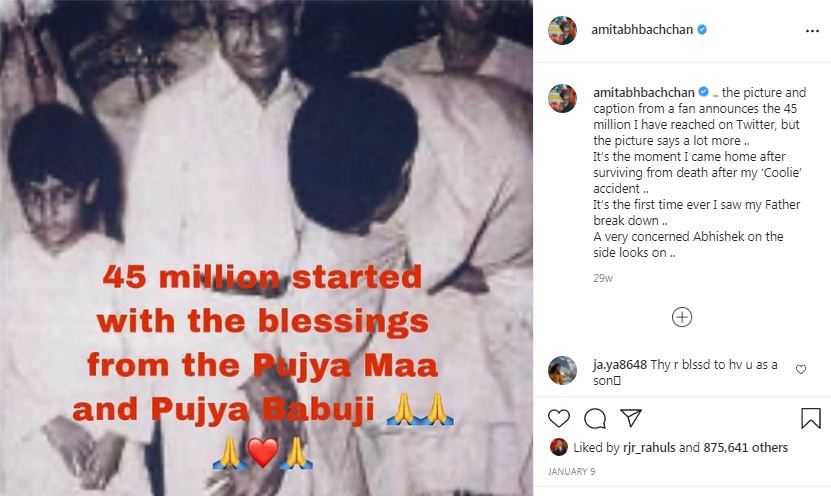Open amitabhbachchan username in caption

coord(643,92)
